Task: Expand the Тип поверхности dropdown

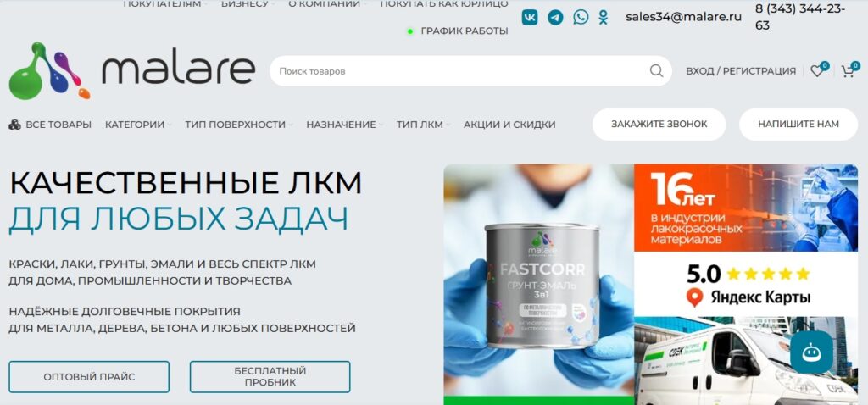Action: coord(238,125)
